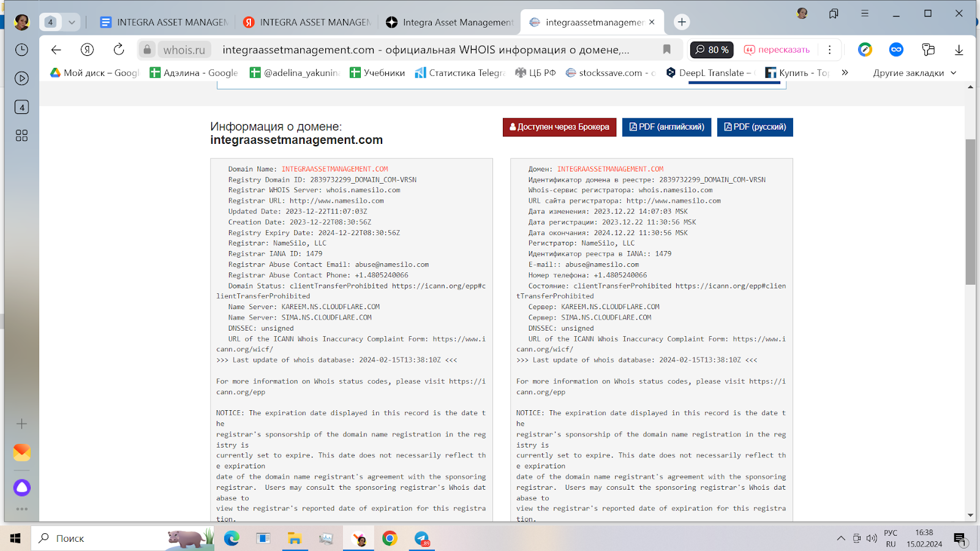Viewport: 980px width, 551px height.
Task: Open Yandex Mail icon in sidebar
Action: (21, 452)
